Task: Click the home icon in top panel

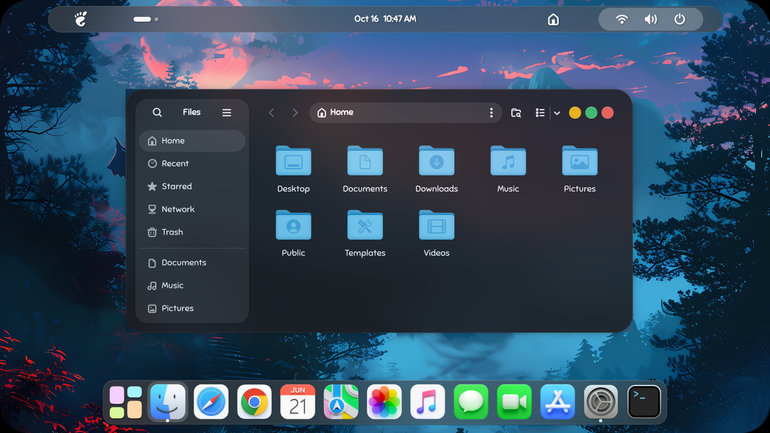Action: click(553, 20)
